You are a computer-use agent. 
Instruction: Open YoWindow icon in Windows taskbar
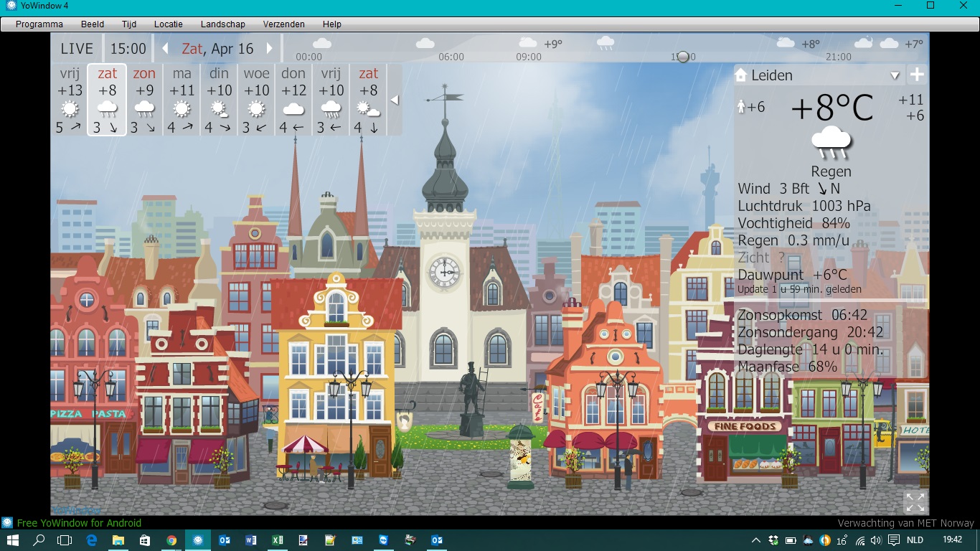coord(198,540)
